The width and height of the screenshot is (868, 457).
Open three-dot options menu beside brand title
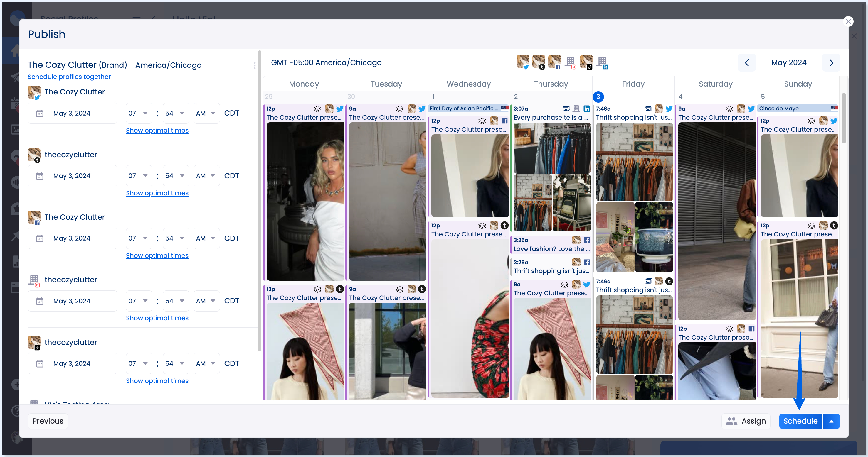pyautogui.click(x=254, y=65)
